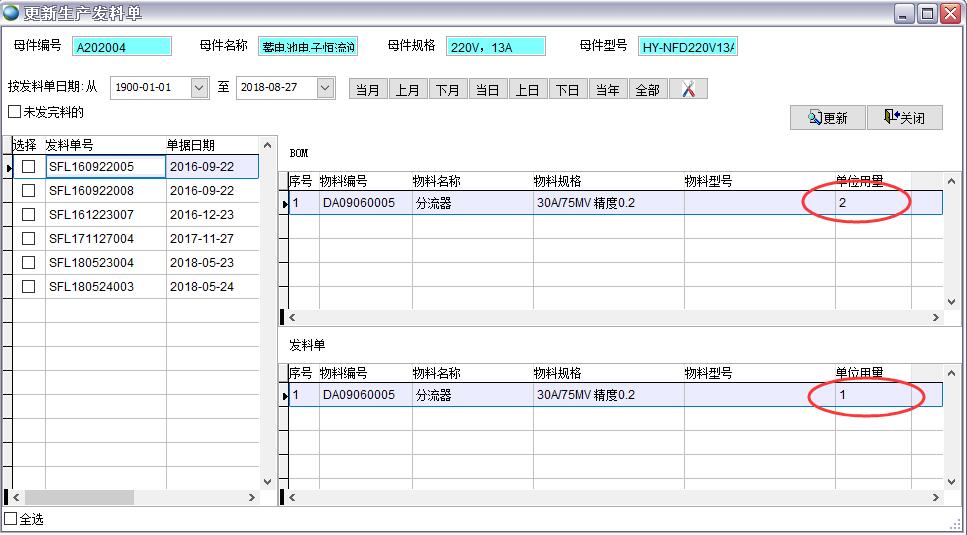Screen dimensions: 967x535
Task: Click the clear filter tools icon
Action: 688,89
